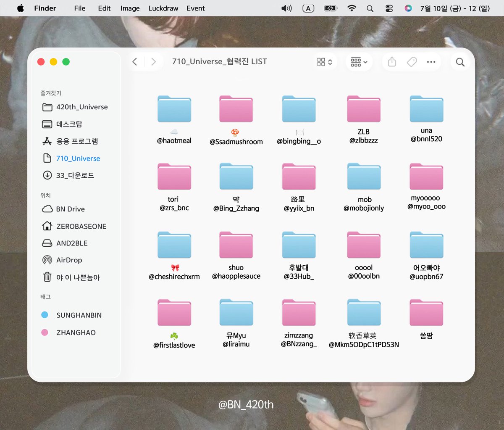Click the input source A icon

308,8
